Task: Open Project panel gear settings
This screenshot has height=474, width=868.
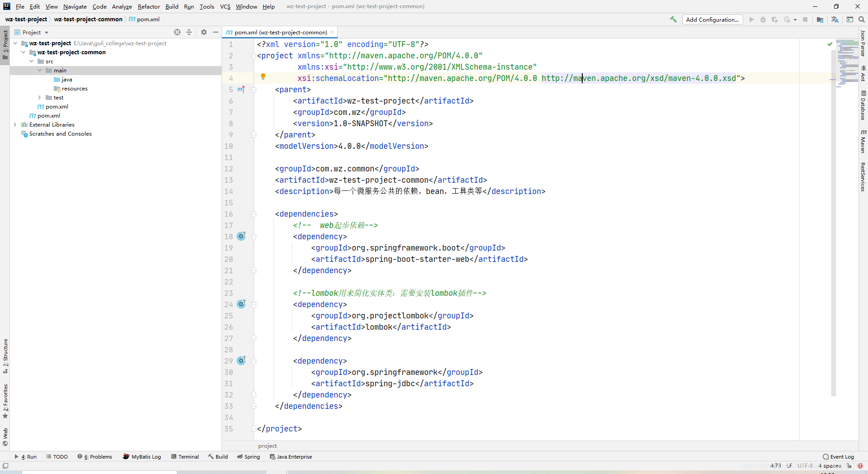Action: [204, 32]
